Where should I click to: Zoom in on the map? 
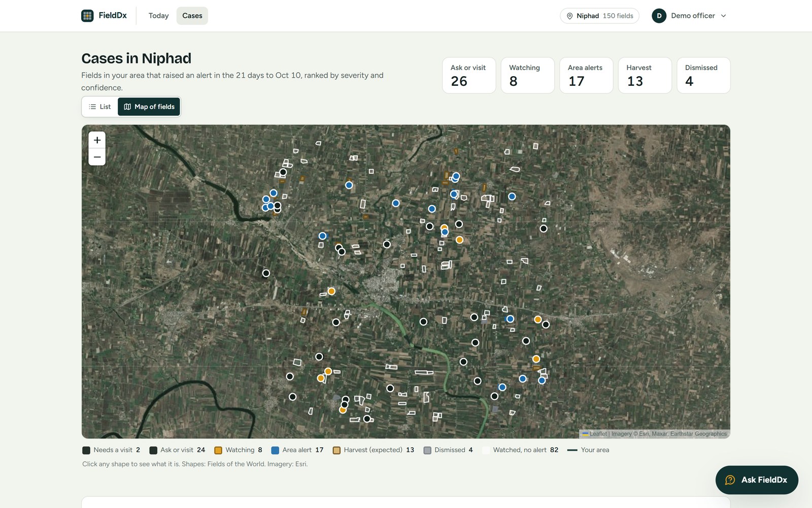pos(97,140)
